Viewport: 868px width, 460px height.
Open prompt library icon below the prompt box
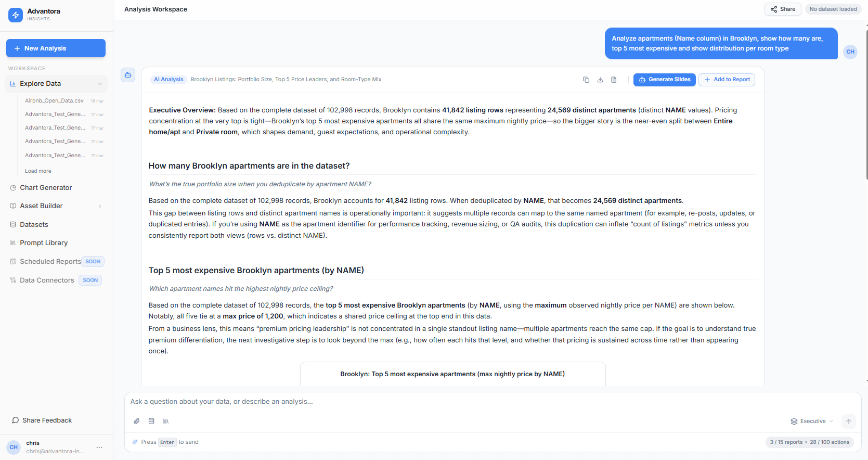[166, 421]
